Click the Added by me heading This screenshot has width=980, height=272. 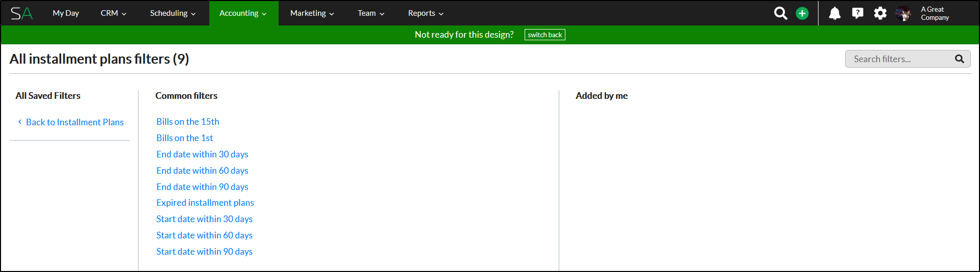602,96
